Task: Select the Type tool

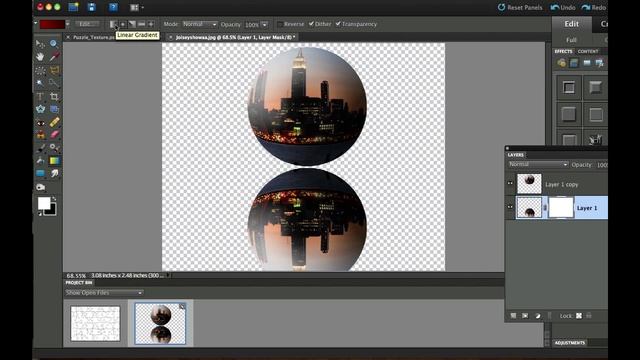Action: pos(40,96)
